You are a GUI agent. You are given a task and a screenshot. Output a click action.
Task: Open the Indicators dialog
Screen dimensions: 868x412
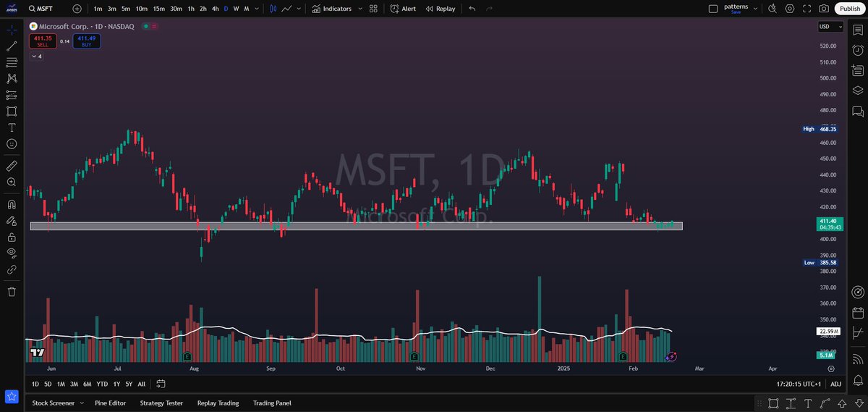(332, 9)
